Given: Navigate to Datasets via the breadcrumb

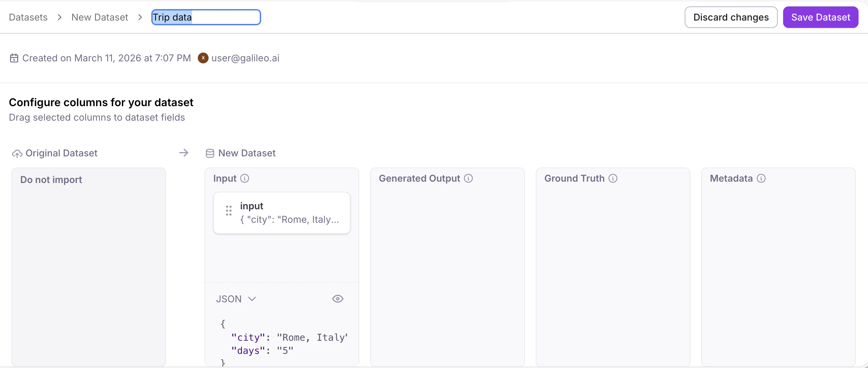Looking at the screenshot, I should pos(28,17).
